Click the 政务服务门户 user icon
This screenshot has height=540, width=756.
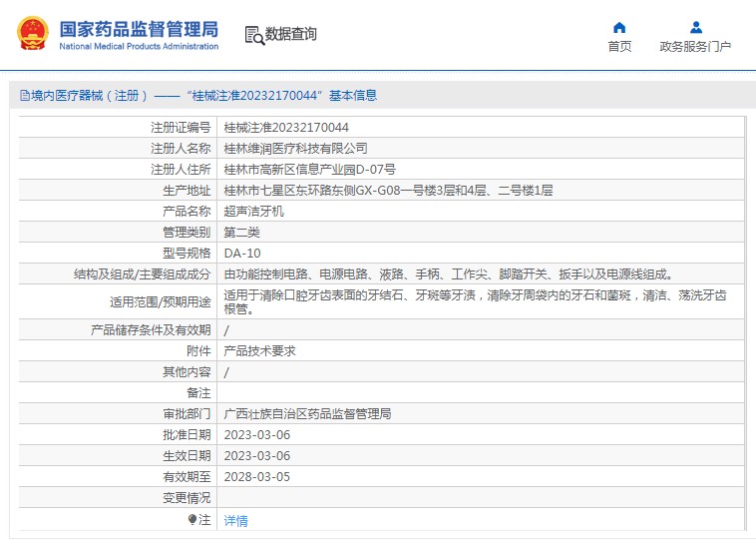point(696,28)
